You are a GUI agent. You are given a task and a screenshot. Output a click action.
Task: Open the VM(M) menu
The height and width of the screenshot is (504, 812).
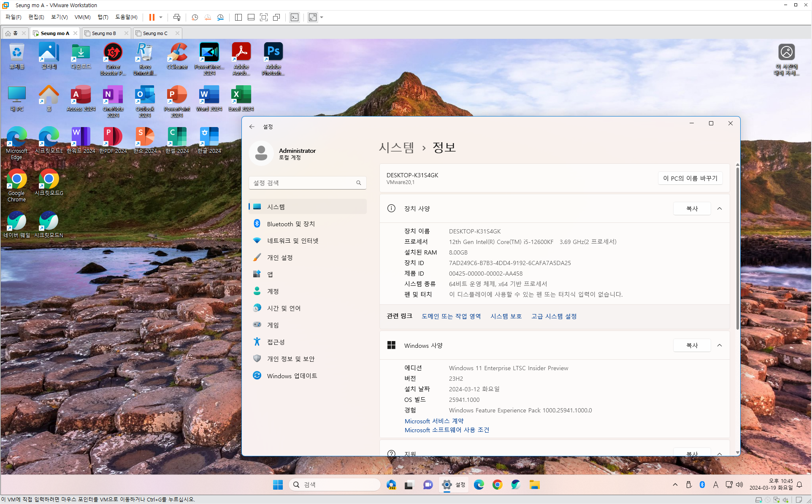click(x=82, y=17)
